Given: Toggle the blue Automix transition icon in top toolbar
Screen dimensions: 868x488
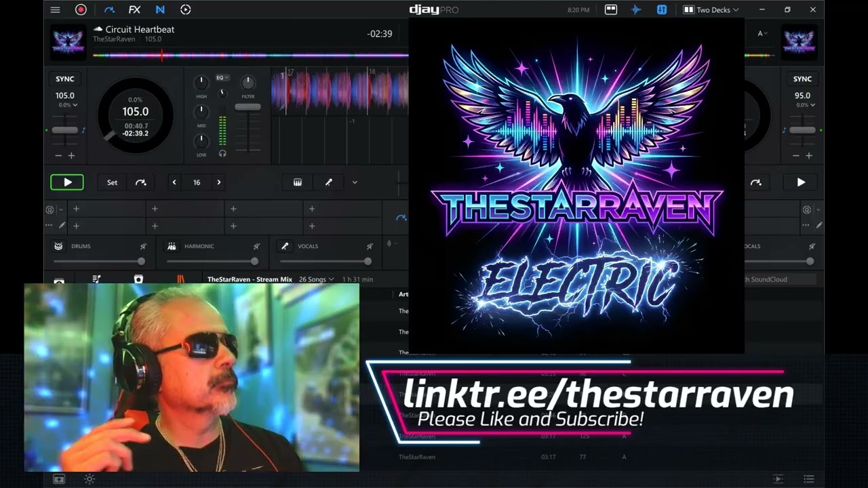Looking at the screenshot, I should click(x=109, y=9).
